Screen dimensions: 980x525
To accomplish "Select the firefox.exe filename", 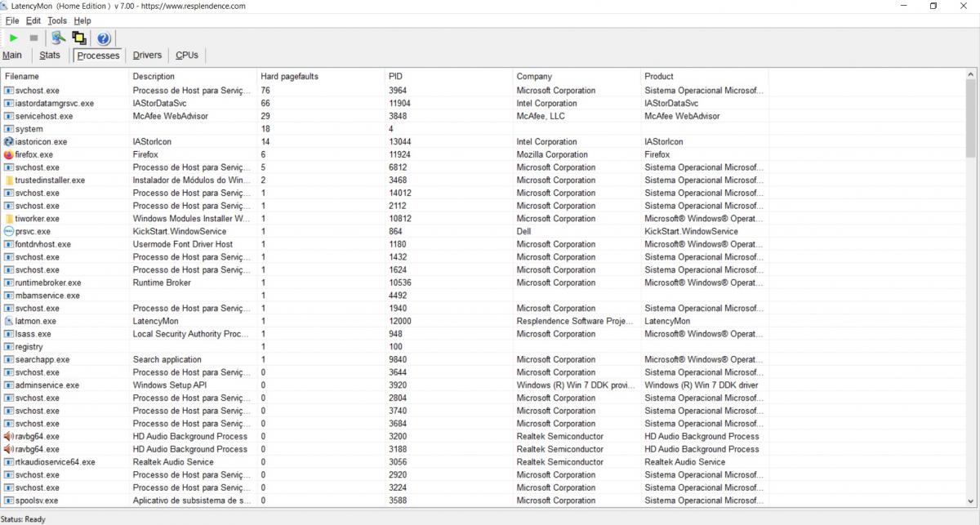I will click(34, 154).
